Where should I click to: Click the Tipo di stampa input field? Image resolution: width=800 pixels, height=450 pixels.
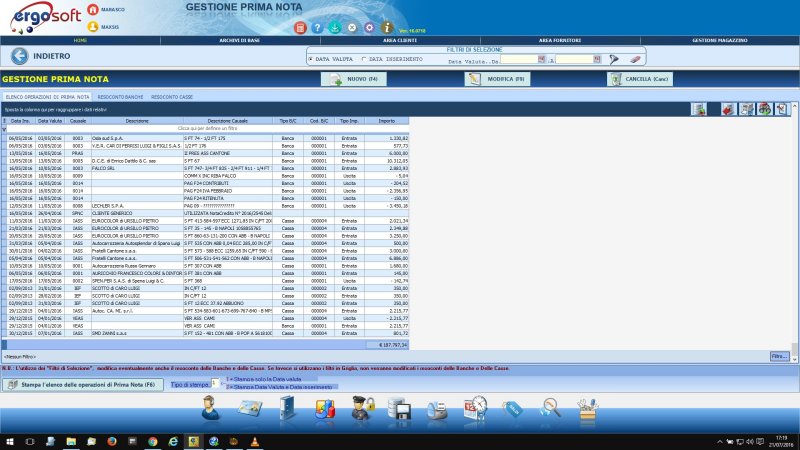pos(215,383)
